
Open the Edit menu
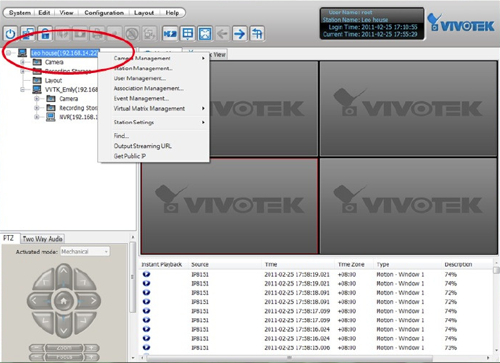[44, 13]
